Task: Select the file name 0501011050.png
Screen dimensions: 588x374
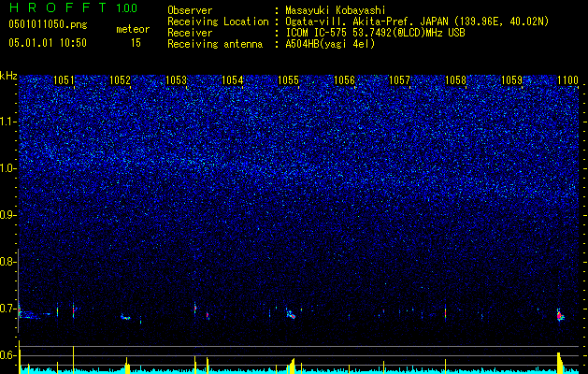Action: point(48,24)
